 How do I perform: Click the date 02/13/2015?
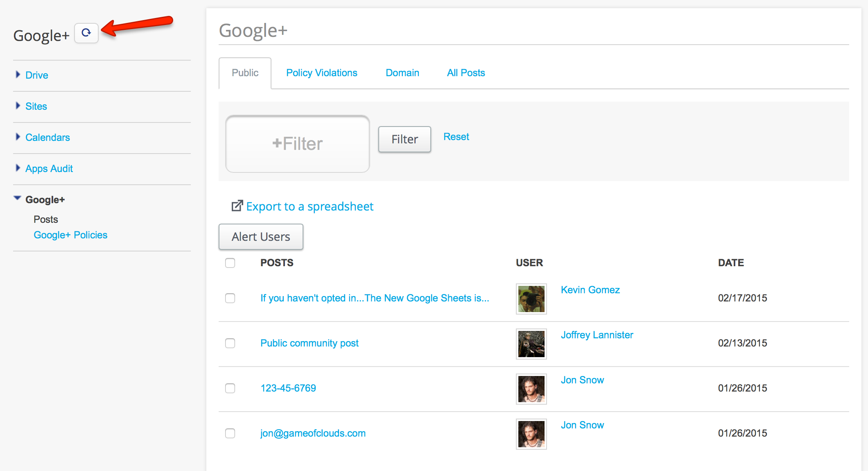[x=743, y=343]
